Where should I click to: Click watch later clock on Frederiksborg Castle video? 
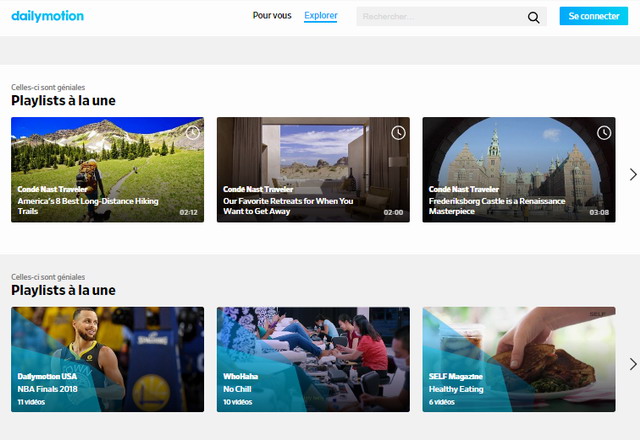[x=604, y=133]
